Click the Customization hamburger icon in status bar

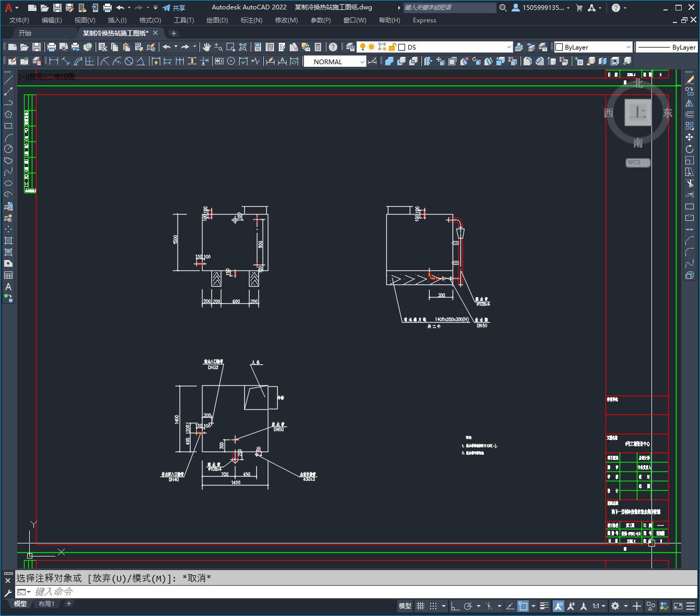[x=691, y=606]
